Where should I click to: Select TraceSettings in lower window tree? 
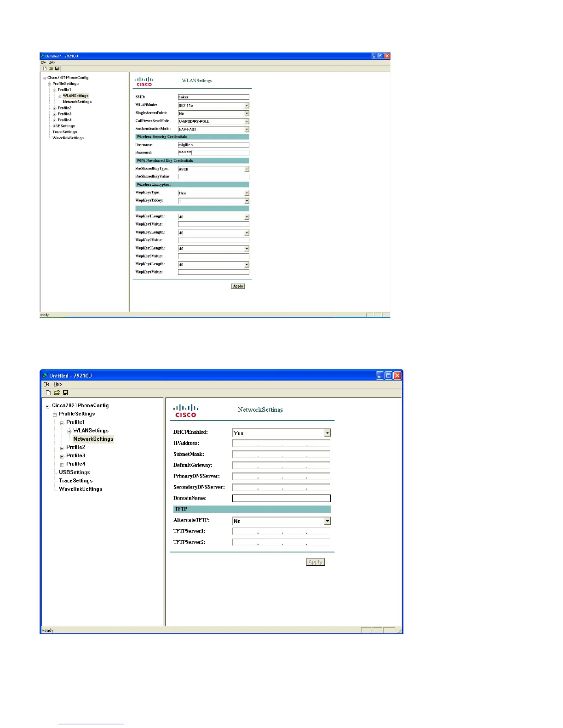click(x=76, y=481)
